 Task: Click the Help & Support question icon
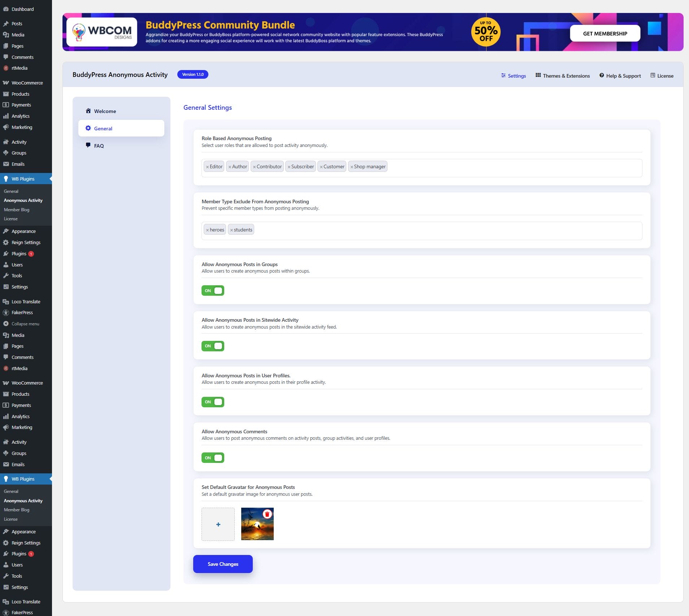coord(602,75)
